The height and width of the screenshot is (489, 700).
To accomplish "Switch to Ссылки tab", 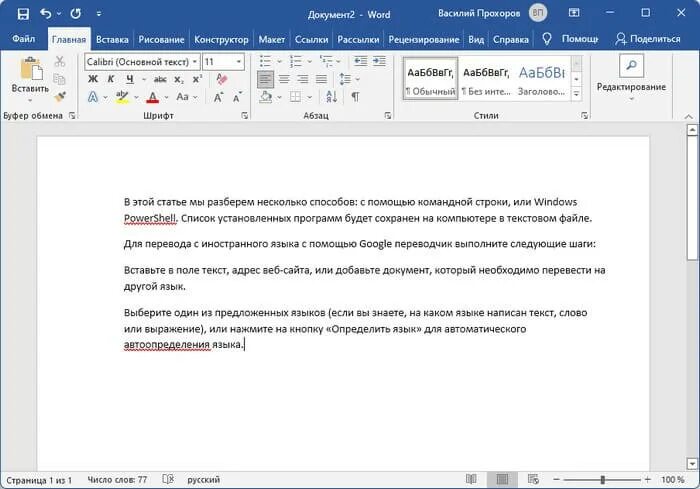I will 311,39.
